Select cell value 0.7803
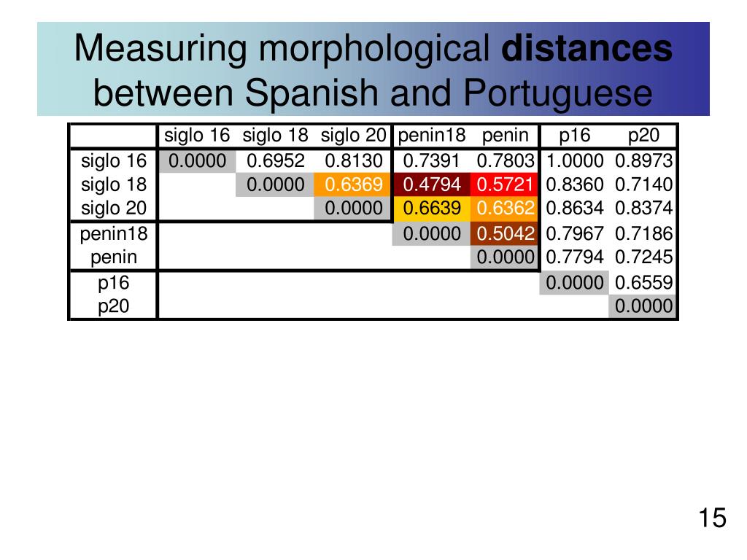 [x=506, y=161]
